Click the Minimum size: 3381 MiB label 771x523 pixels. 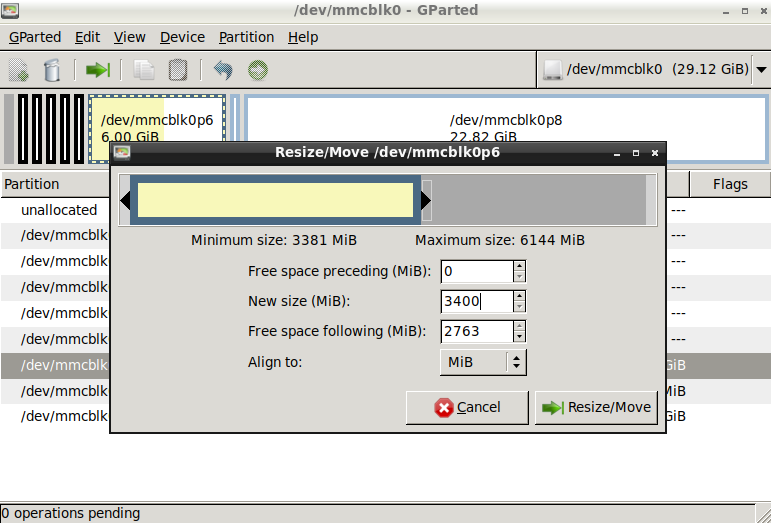click(x=274, y=240)
